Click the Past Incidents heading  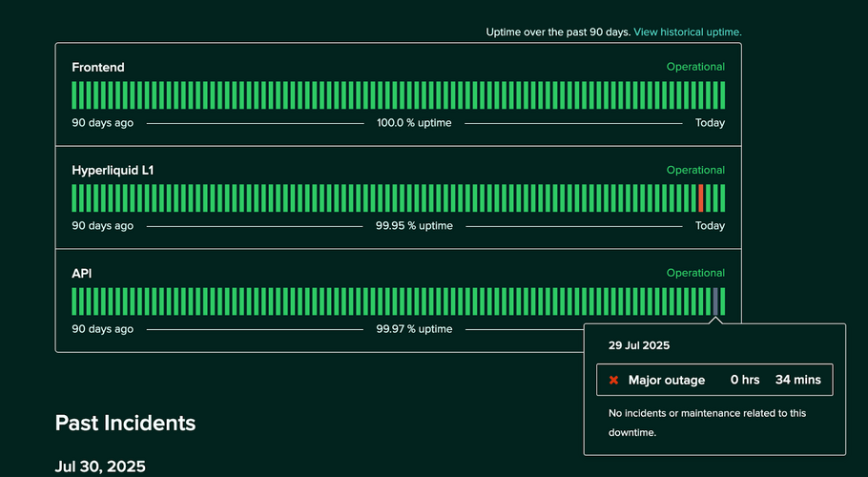(125, 423)
